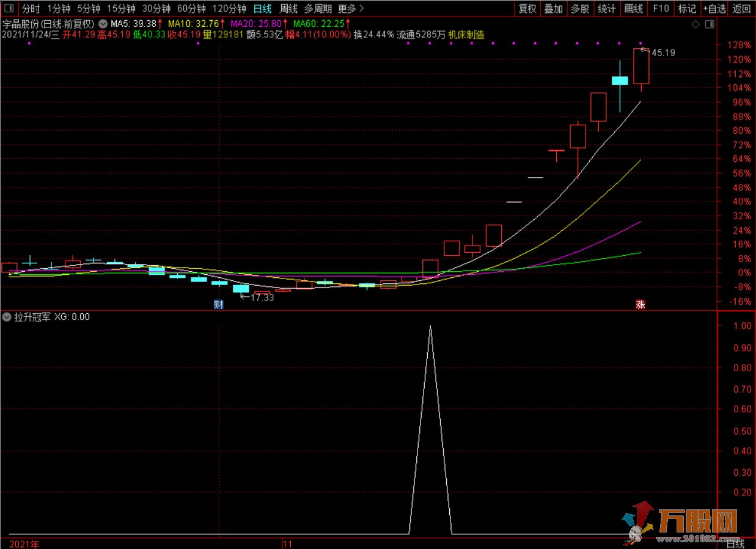Screen dimensions: 756x549
Task: Switch to the 120分钟 period tab
Action: coord(229,9)
